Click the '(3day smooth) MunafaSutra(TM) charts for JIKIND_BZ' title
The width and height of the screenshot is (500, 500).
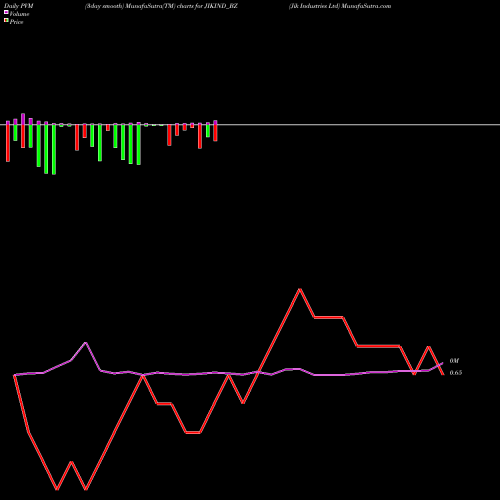pyautogui.click(x=161, y=6)
